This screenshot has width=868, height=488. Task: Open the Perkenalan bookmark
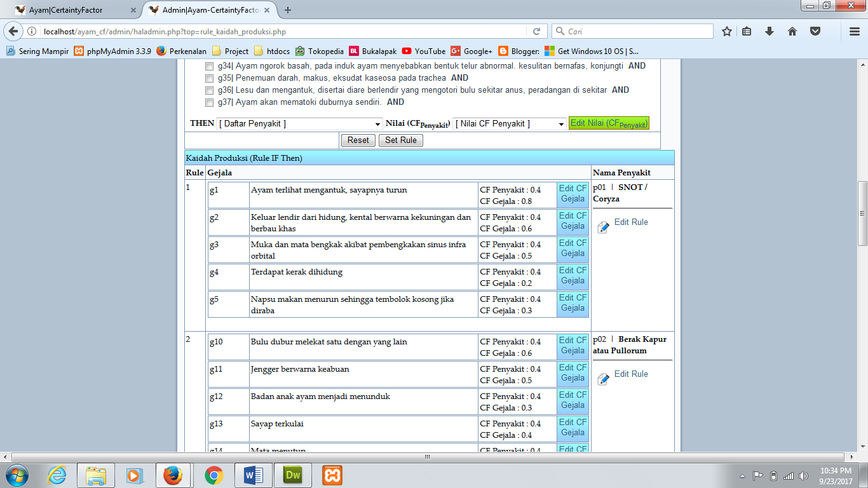click(182, 51)
